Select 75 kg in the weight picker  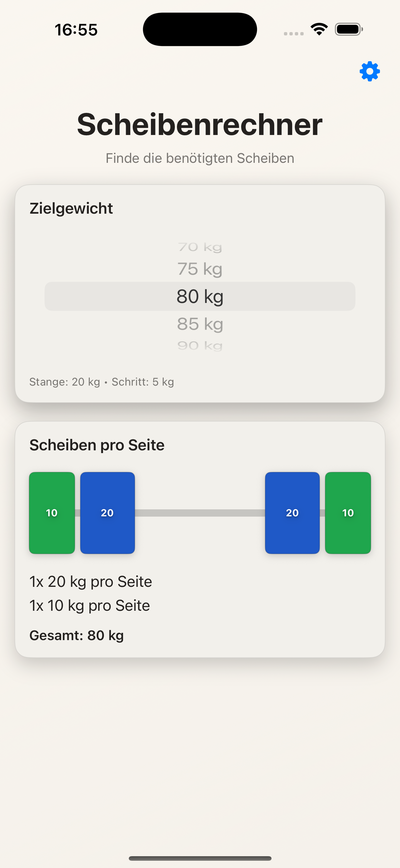point(200,269)
